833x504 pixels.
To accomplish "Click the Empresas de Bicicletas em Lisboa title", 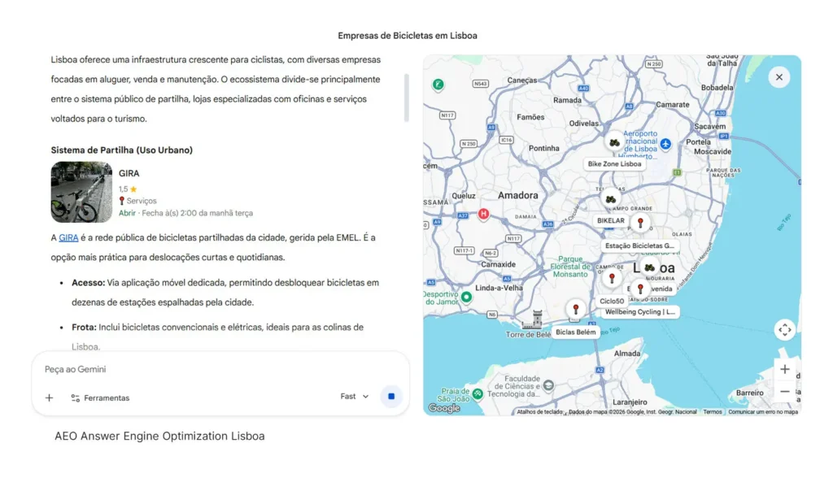I will (408, 36).
